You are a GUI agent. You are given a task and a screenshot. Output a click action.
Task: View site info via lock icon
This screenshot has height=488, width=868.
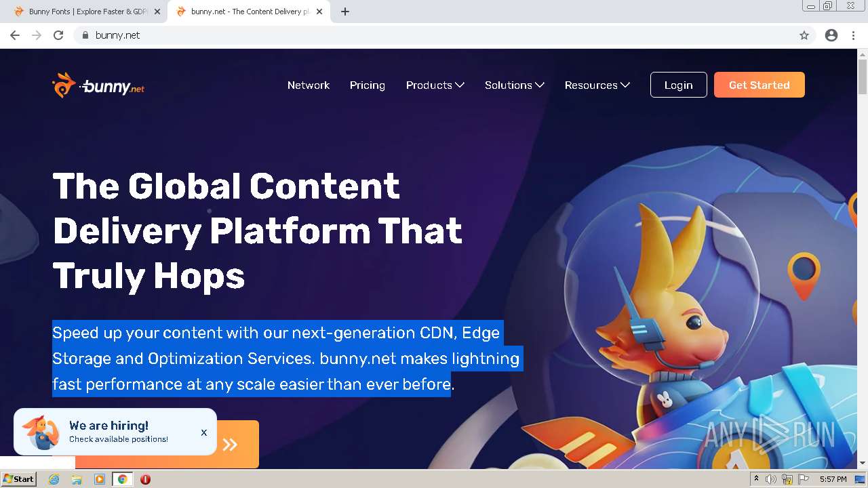(x=85, y=35)
